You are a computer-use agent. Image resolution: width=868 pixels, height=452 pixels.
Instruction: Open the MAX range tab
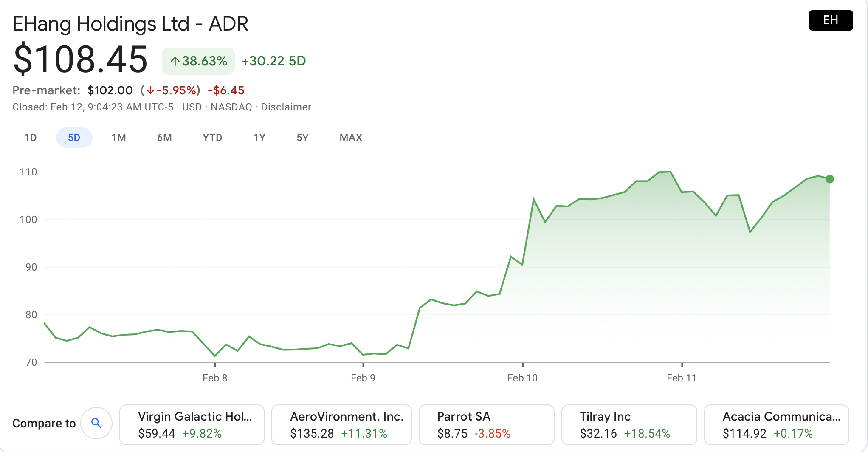[351, 138]
